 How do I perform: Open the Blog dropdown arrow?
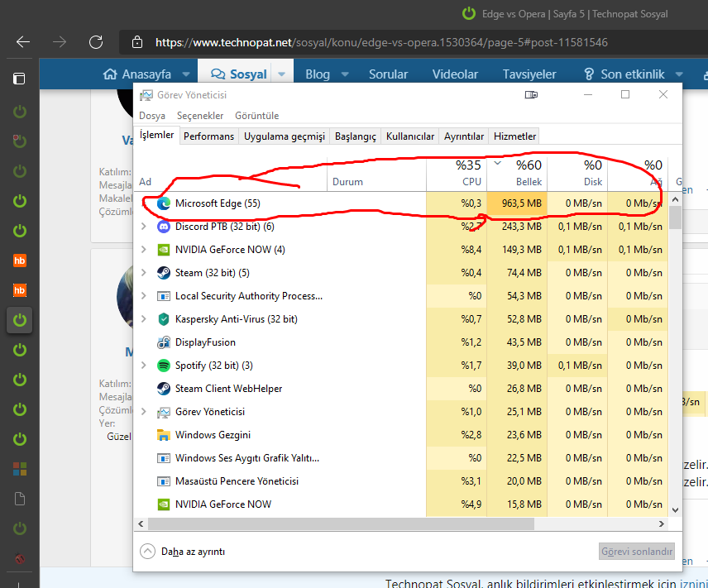coord(345,74)
